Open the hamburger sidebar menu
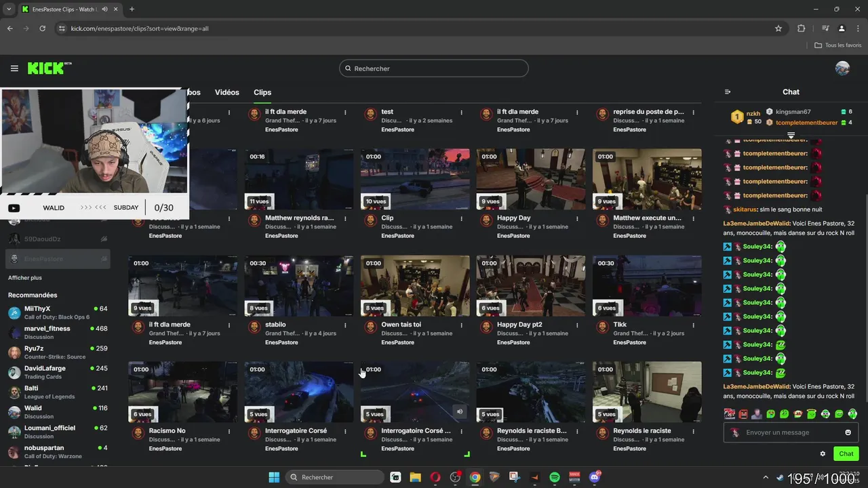This screenshot has height=488, width=868. tap(14, 68)
